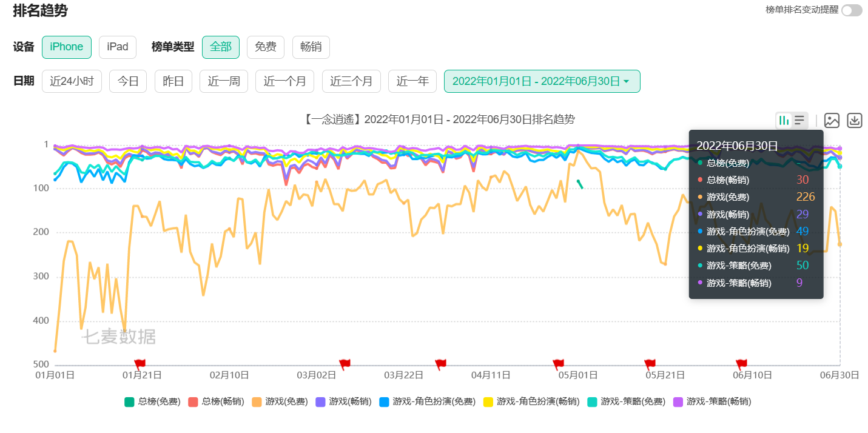The image size is (868, 433).
Task: Select the iPad device tab
Action: (x=118, y=47)
